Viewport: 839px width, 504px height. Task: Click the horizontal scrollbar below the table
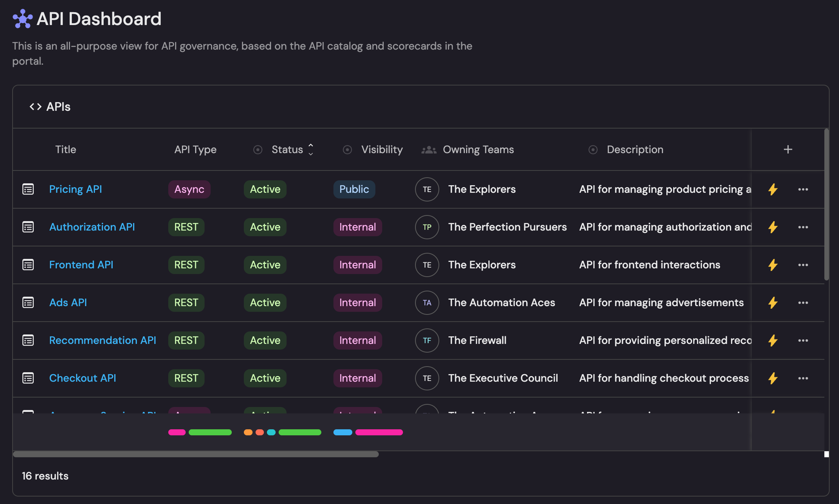pyautogui.click(x=196, y=455)
